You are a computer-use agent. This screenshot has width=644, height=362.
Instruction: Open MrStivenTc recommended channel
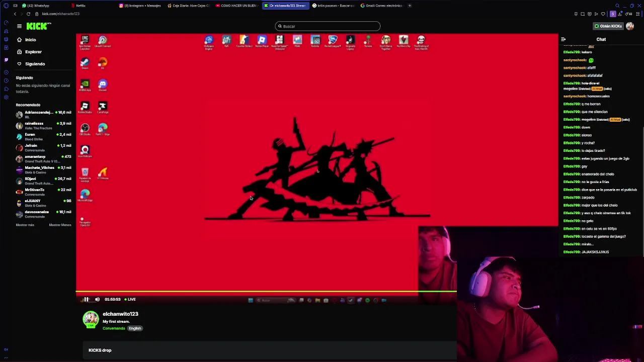[x=43, y=192]
